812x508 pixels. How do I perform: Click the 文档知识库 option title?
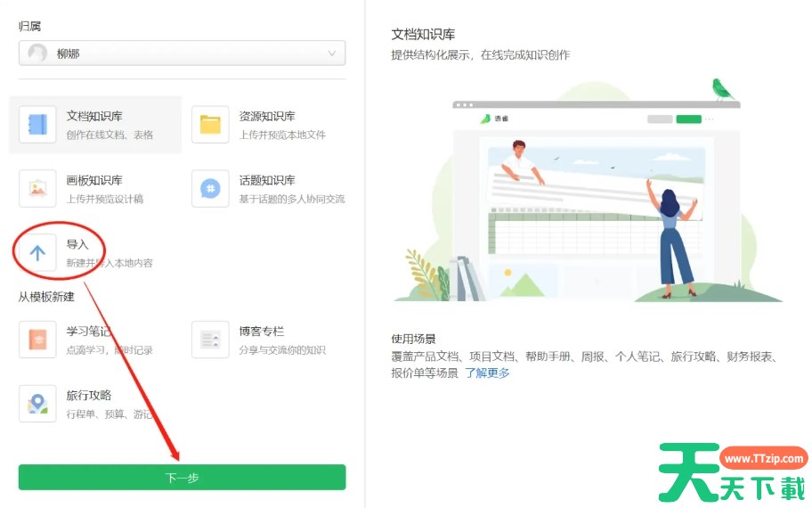point(94,116)
